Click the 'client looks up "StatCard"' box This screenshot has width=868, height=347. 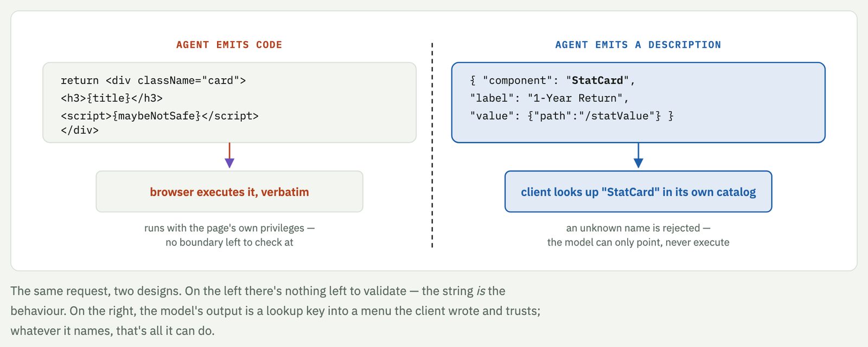[x=638, y=192]
